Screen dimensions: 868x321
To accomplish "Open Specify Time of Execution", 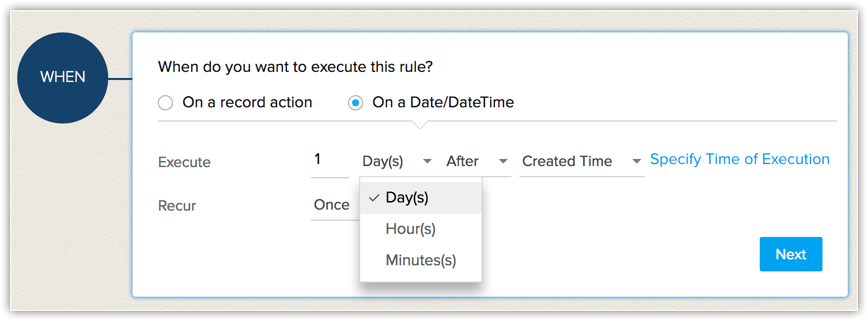I will [740, 159].
